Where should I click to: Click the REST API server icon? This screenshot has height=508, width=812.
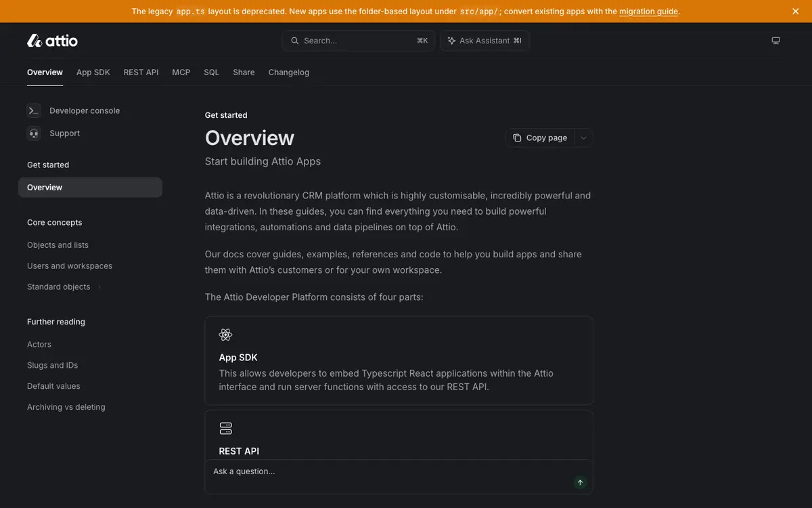[x=226, y=429]
